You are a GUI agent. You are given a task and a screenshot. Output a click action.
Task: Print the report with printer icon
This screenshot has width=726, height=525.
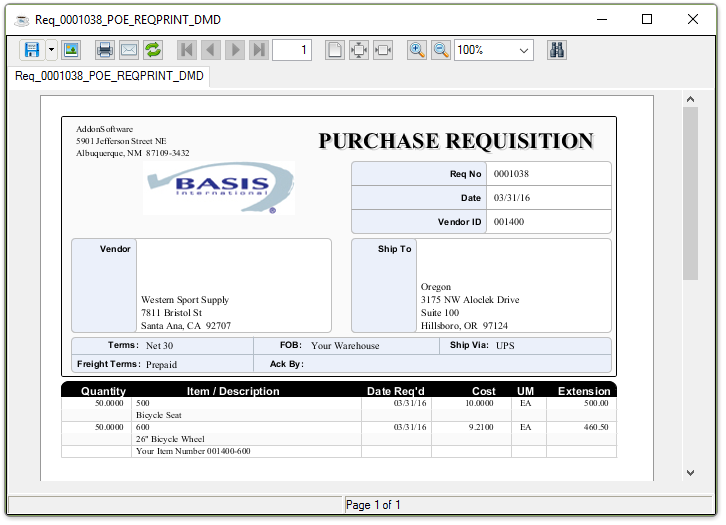[105, 50]
